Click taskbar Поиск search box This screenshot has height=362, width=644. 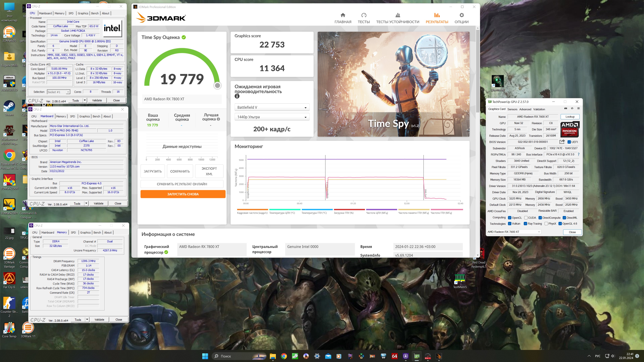tap(239, 356)
